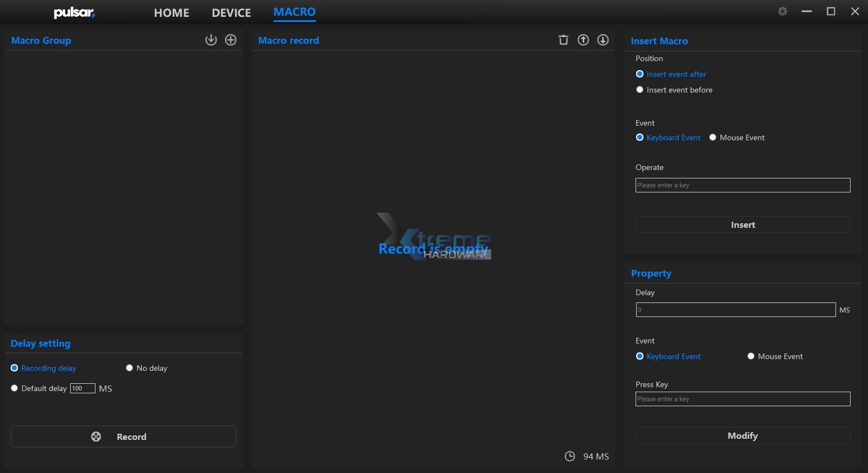This screenshot has width=868, height=473.
Task: Switch to the HOME tab
Action: [x=171, y=12]
